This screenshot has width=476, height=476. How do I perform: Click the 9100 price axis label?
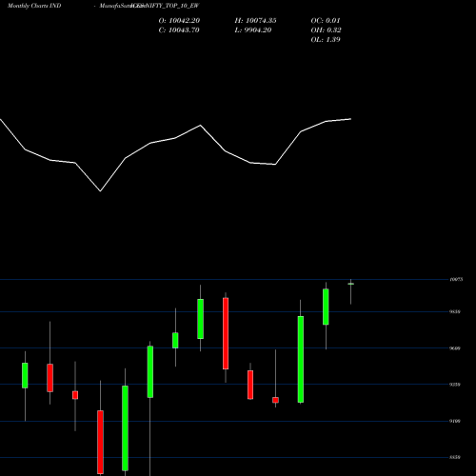tap(455, 421)
